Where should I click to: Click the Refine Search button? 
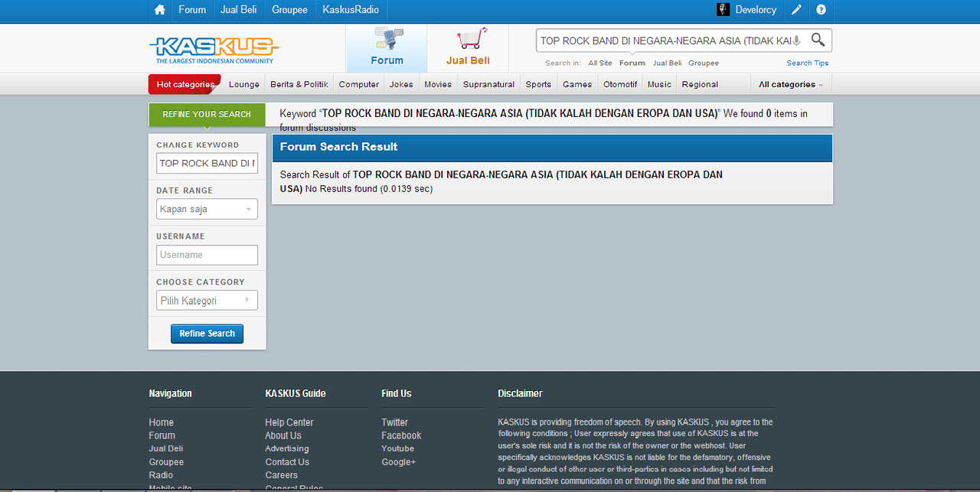tap(207, 334)
